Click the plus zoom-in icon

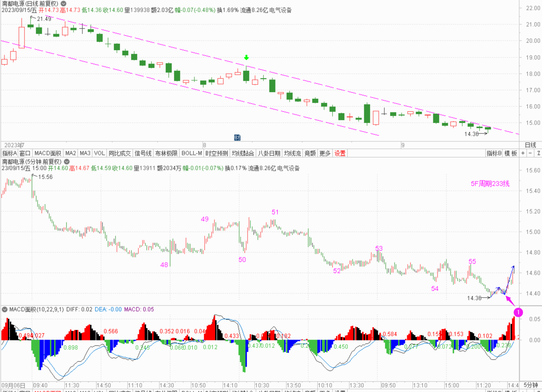(x=523, y=153)
